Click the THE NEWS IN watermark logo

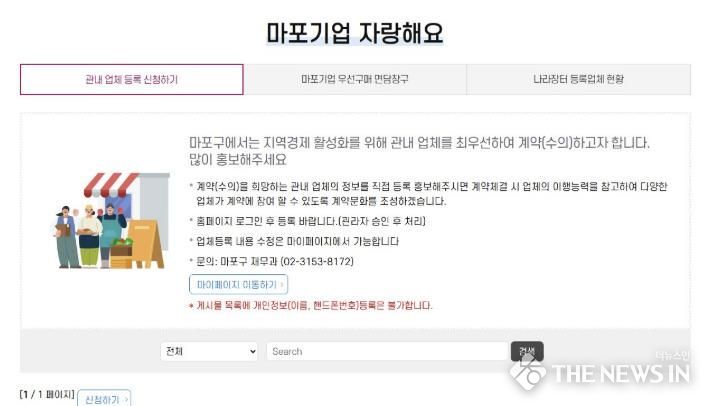point(601,371)
